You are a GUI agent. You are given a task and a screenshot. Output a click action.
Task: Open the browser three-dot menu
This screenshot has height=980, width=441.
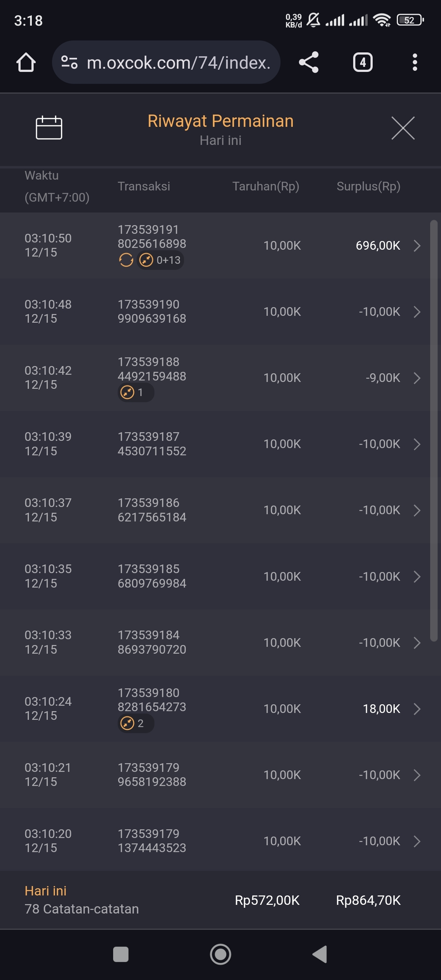point(414,63)
